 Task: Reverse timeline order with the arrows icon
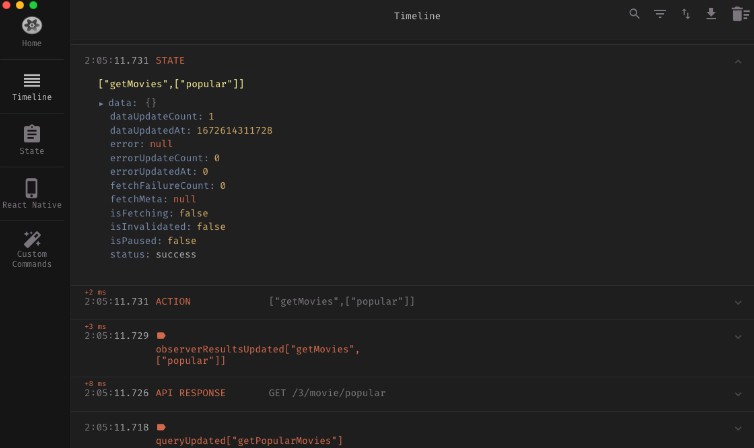click(686, 14)
